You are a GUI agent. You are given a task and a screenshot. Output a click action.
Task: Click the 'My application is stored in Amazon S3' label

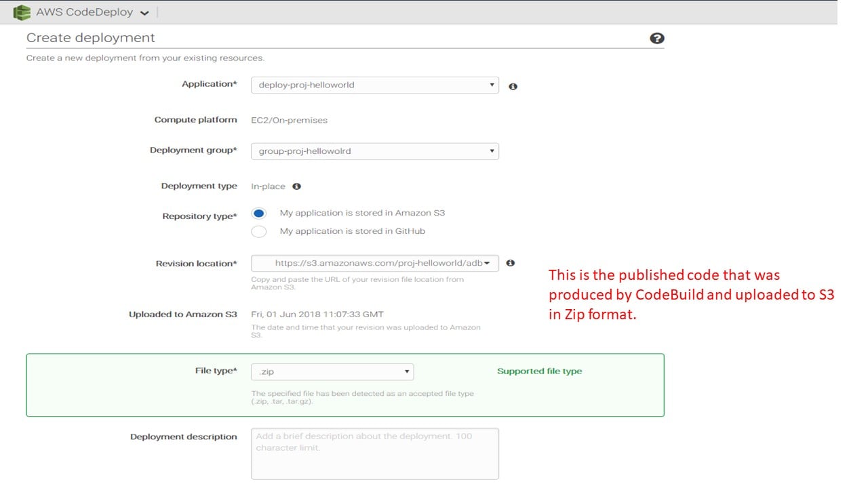362,213
